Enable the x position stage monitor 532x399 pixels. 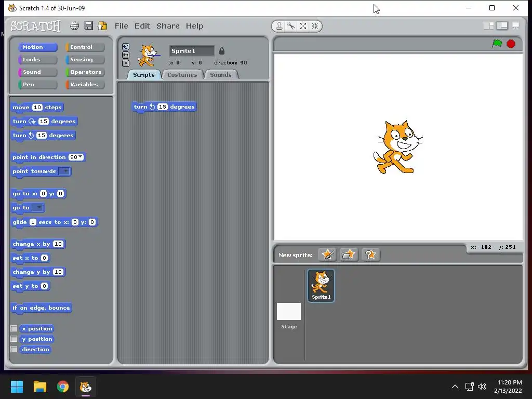[14, 328]
